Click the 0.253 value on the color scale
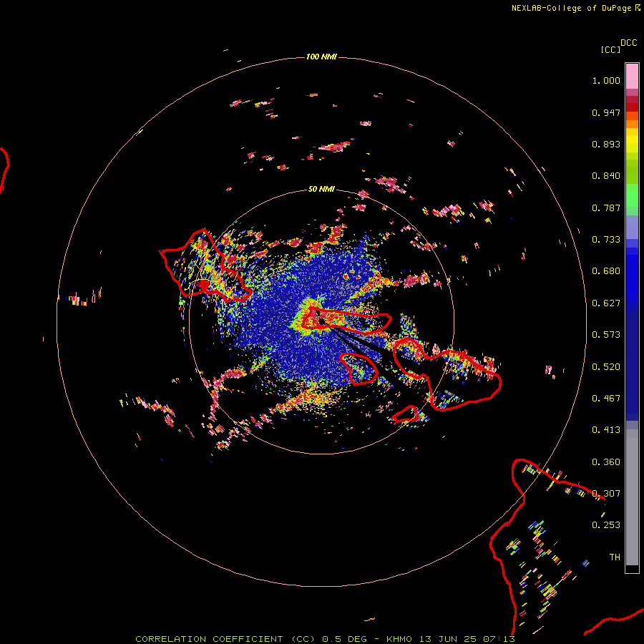The width and height of the screenshot is (644, 644). (606, 525)
